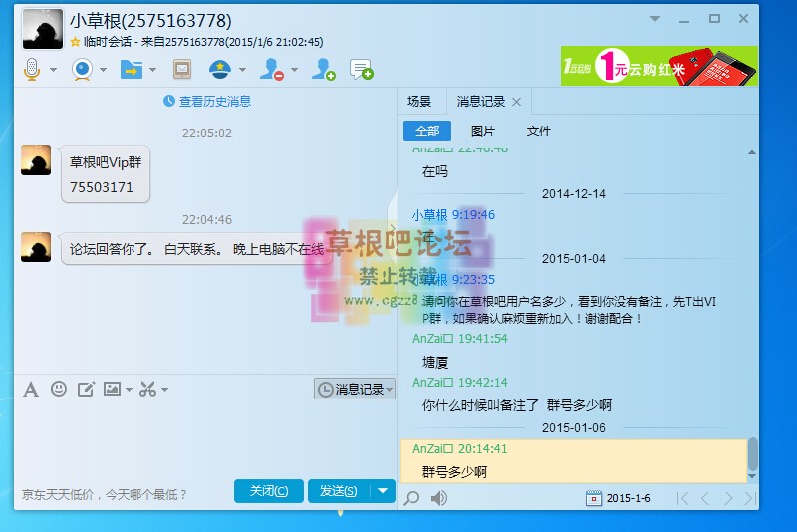Start a video call with the webcam icon
Image resolution: width=797 pixels, height=532 pixels.
[x=82, y=69]
